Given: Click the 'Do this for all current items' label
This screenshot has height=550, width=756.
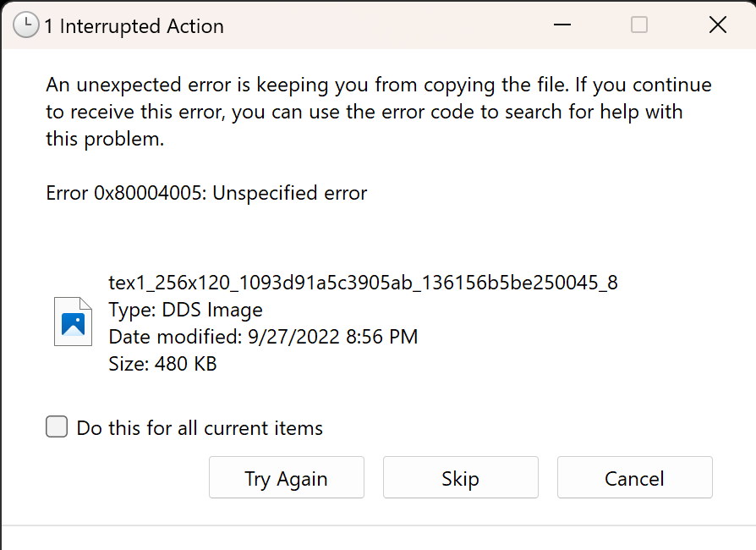Looking at the screenshot, I should click(x=200, y=428).
